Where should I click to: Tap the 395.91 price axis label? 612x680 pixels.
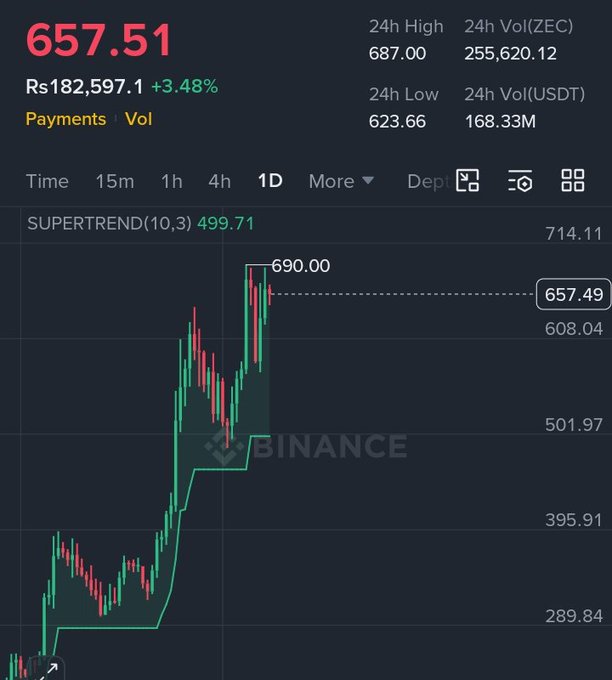pyautogui.click(x=573, y=520)
